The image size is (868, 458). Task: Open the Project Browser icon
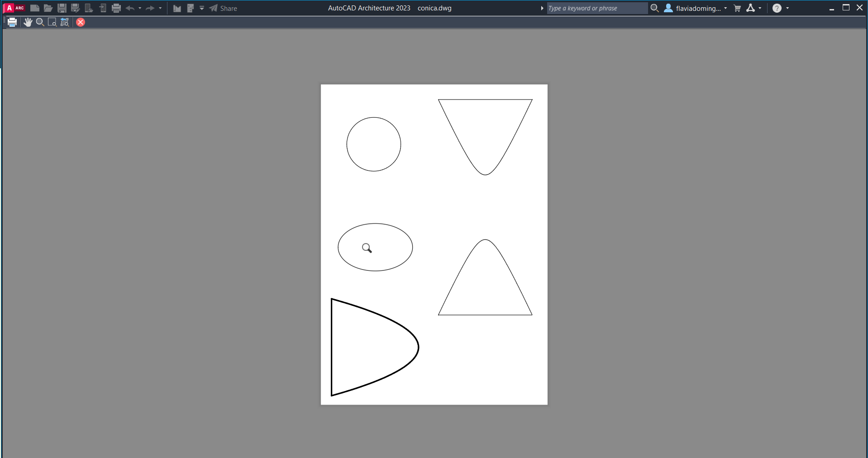(x=177, y=8)
